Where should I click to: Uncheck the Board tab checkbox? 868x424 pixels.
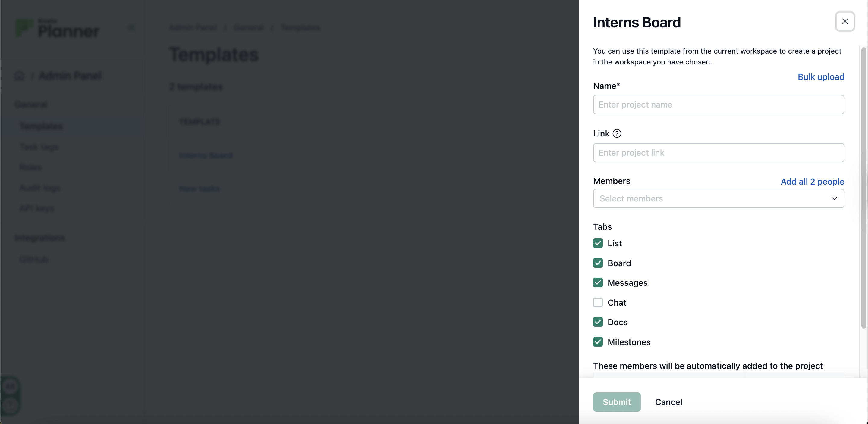[598, 263]
